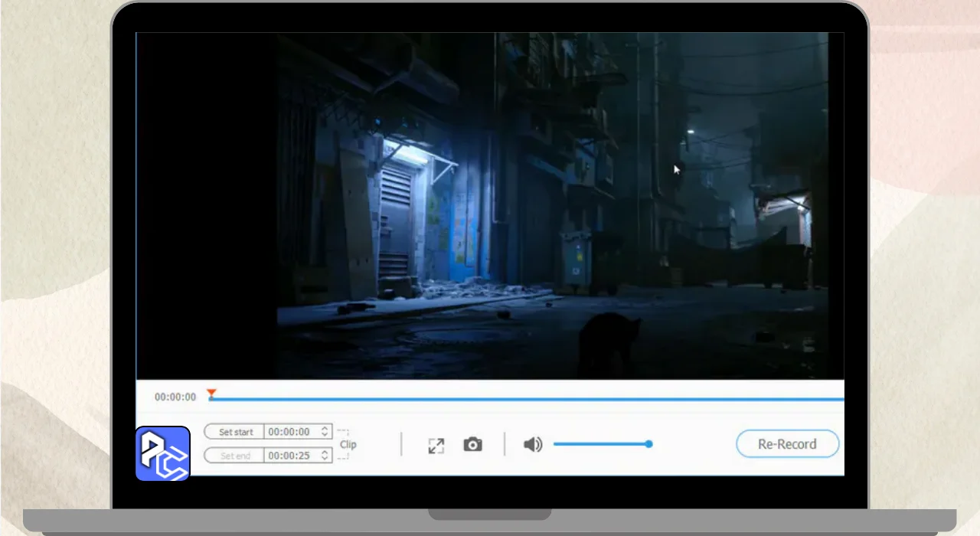Focus the start time field showing 00:00:00
Screen dimensions: 980x536
289,432
